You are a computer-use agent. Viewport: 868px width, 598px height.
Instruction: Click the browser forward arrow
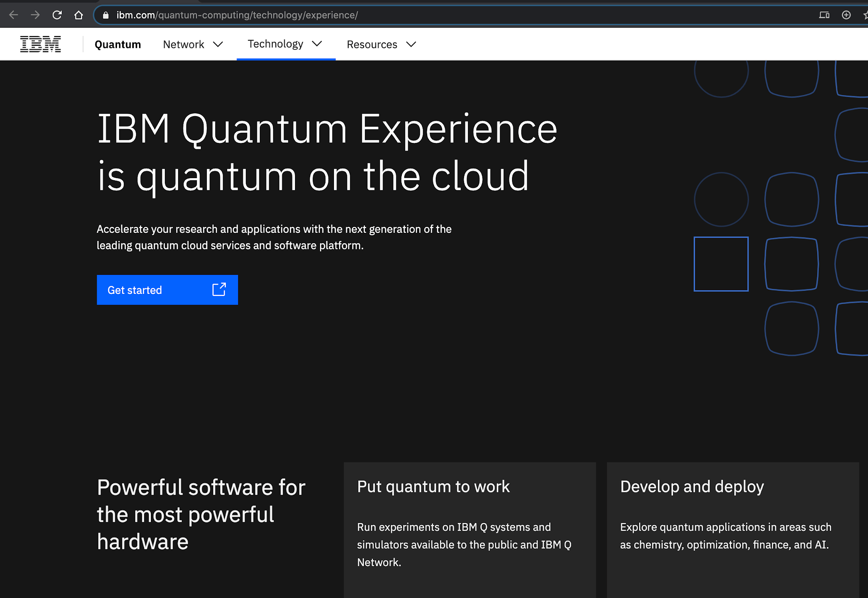36,15
